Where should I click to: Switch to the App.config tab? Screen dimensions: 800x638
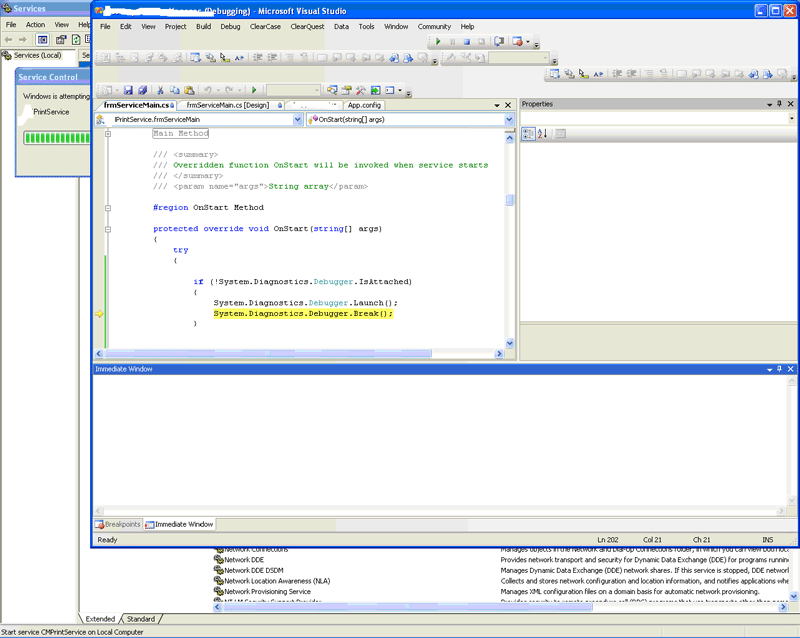coord(364,104)
